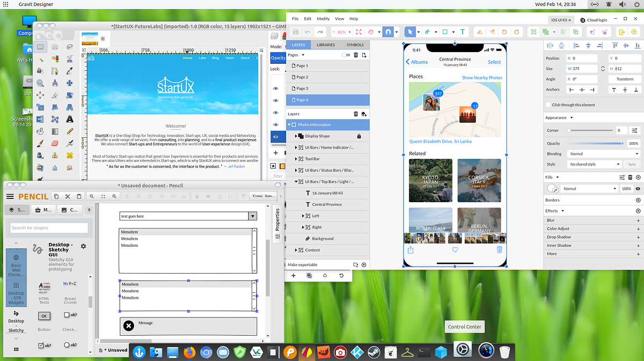Select GIMP Move tool

point(70,83)
